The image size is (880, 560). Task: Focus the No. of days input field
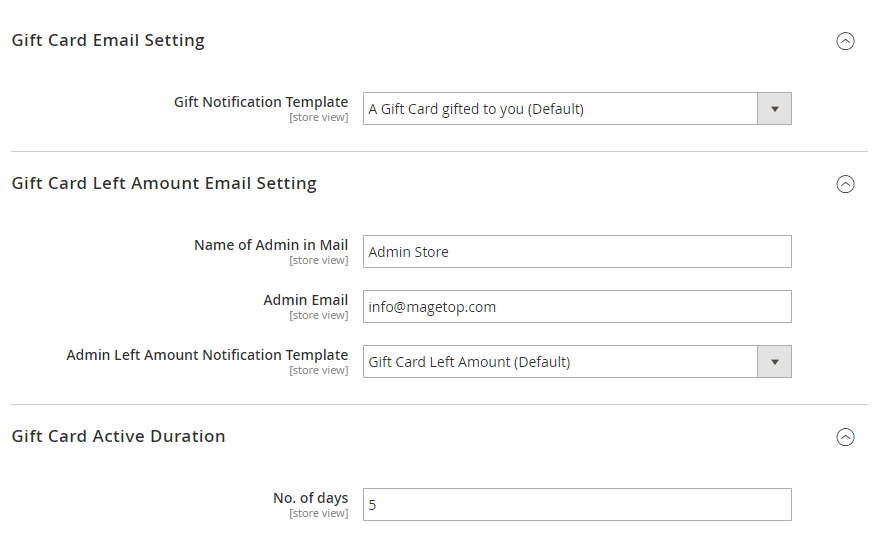point(576,505)
